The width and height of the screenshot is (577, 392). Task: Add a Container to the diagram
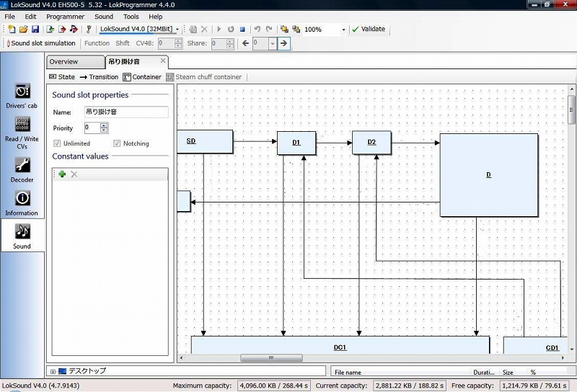click(142, 77)
